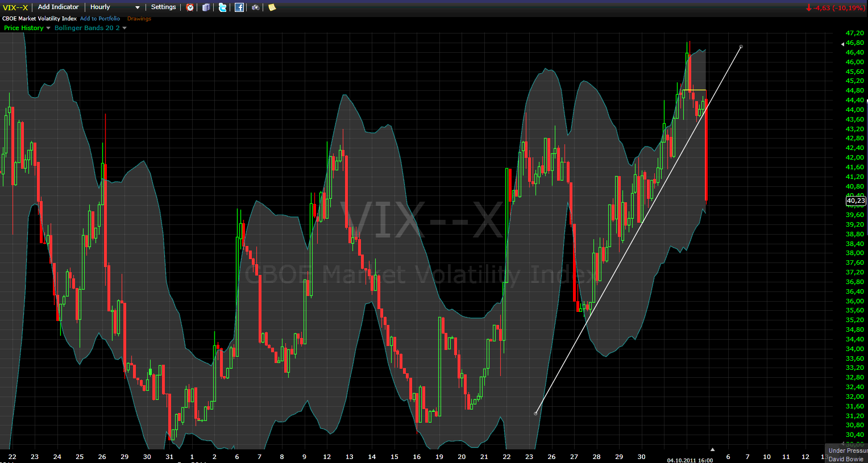Click the 40,23 current price label
This screenshot has width=868, height=463.
coord(855,201)
